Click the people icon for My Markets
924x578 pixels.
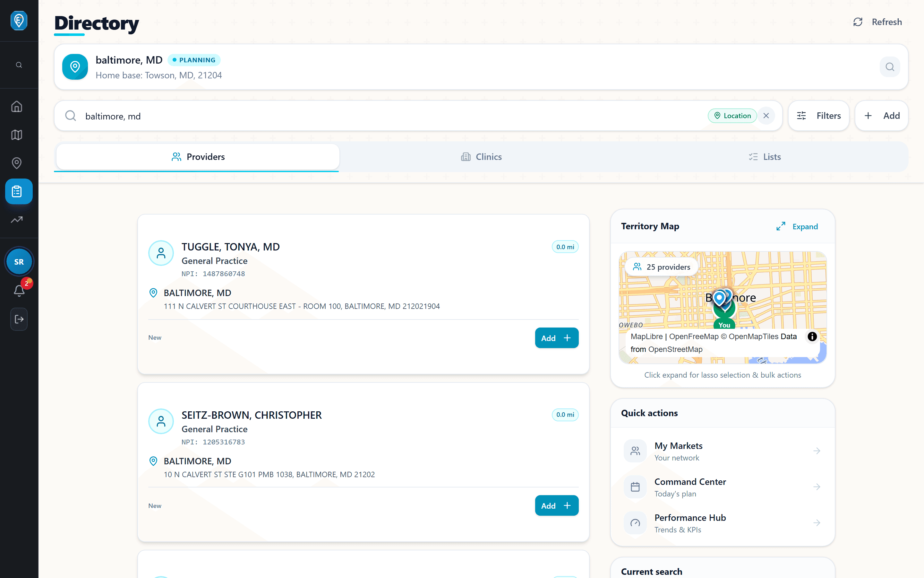(635, 451)
